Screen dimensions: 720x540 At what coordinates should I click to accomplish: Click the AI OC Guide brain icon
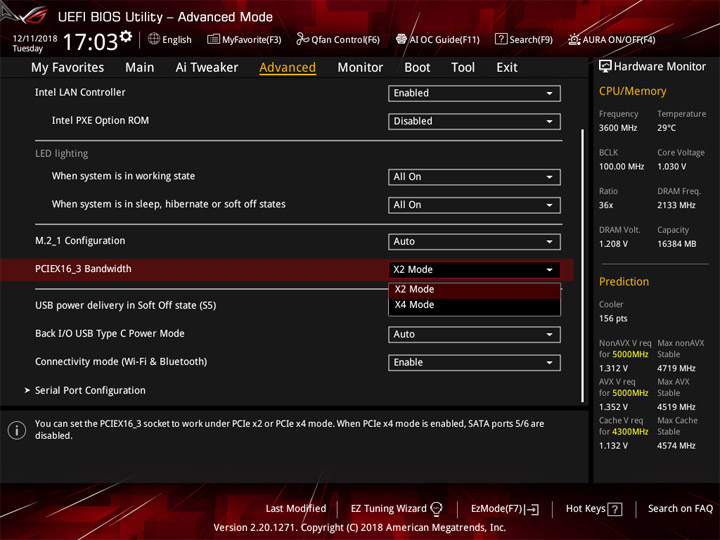[x=401, y=39]
